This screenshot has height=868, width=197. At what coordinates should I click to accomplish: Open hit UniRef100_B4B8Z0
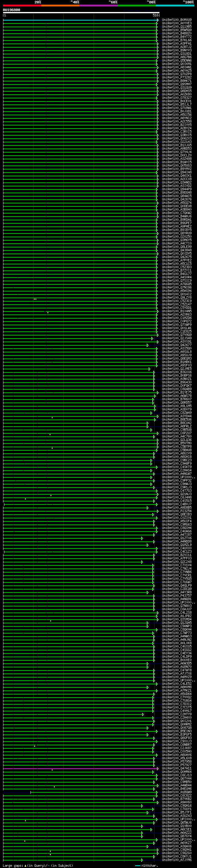coord(177,33)
